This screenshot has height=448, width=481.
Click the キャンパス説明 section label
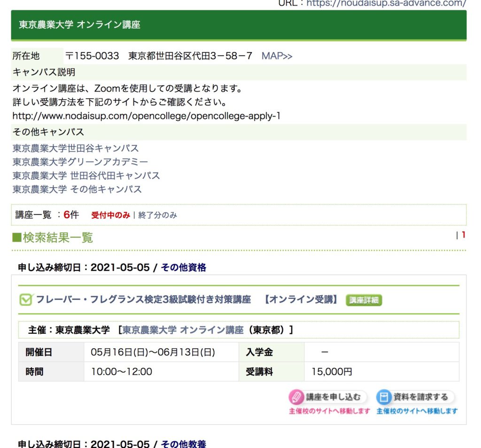pos(44,72)
